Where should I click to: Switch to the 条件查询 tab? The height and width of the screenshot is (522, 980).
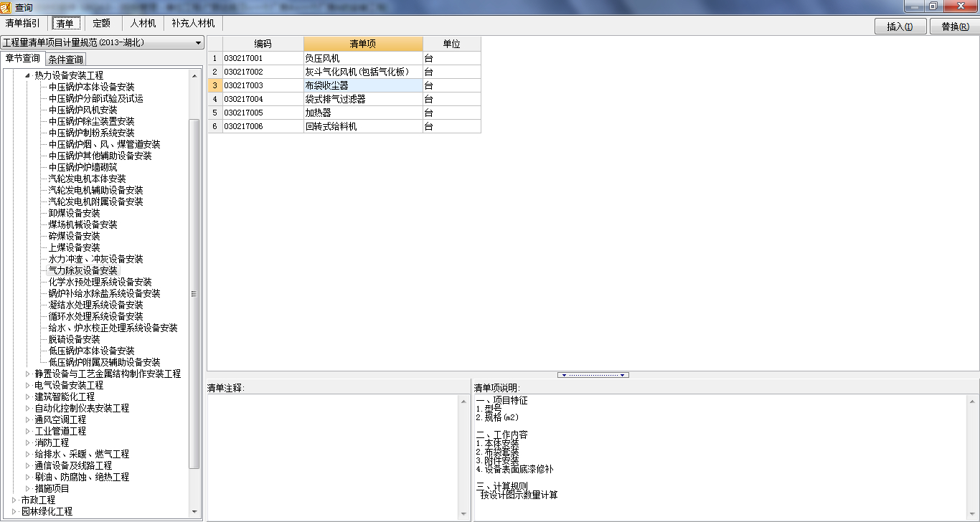click(66, 60)
